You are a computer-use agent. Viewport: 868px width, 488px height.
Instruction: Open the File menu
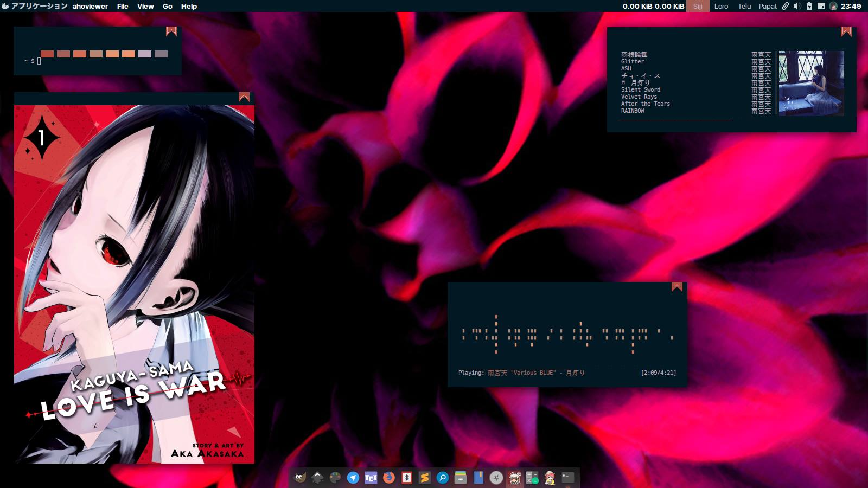[x=123, y=6]
